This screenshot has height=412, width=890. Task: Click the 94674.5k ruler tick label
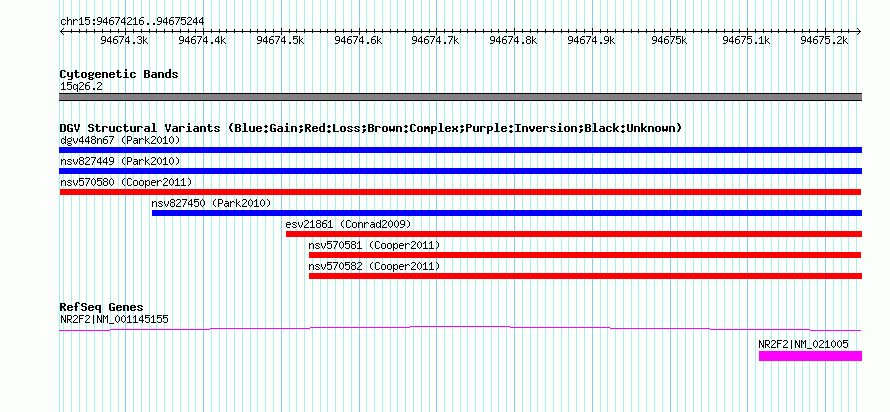pos(280,40)
